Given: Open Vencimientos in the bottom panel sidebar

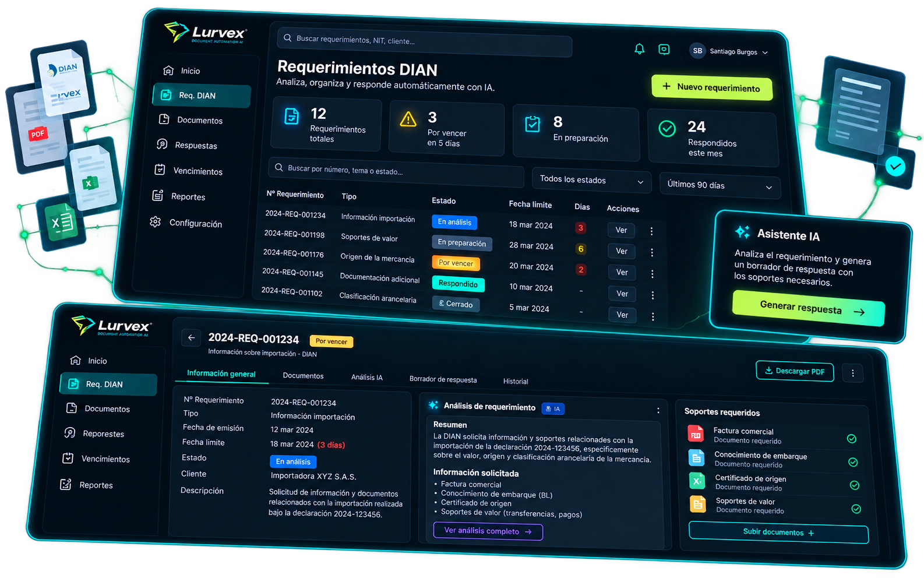Looking at the screenshot, I should pyautogui.click(x=97, y=459).
